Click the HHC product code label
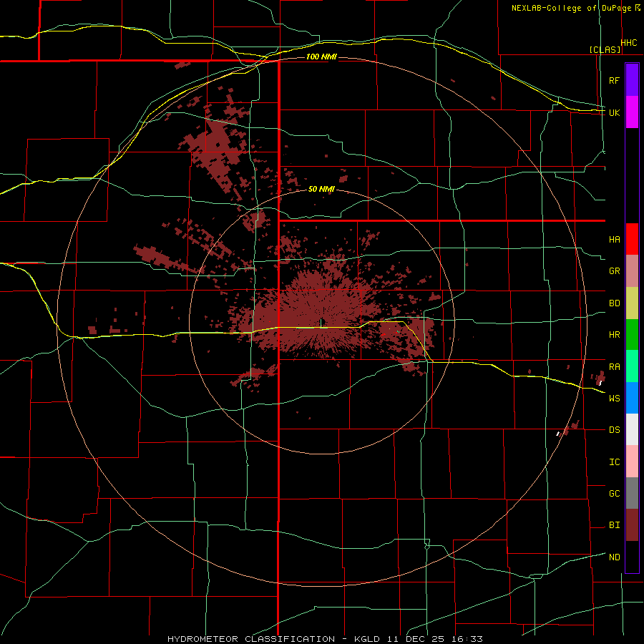The width and height of the screenshot is (644, 644). click(x=628, y=43)
